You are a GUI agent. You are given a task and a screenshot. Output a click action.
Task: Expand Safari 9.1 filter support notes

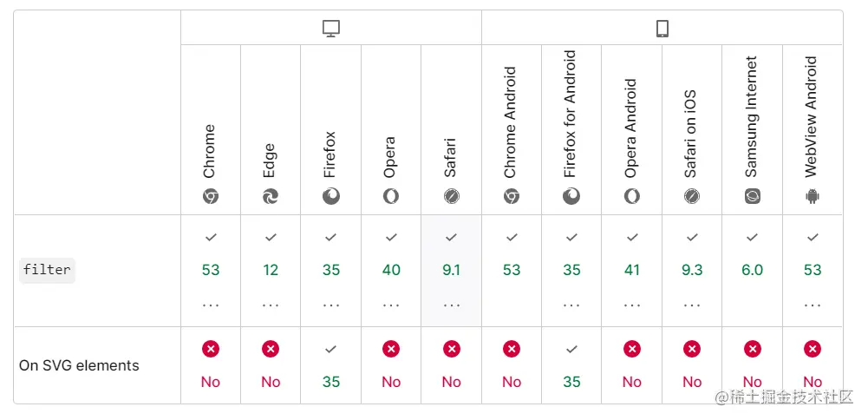click(x=451, y=305)
